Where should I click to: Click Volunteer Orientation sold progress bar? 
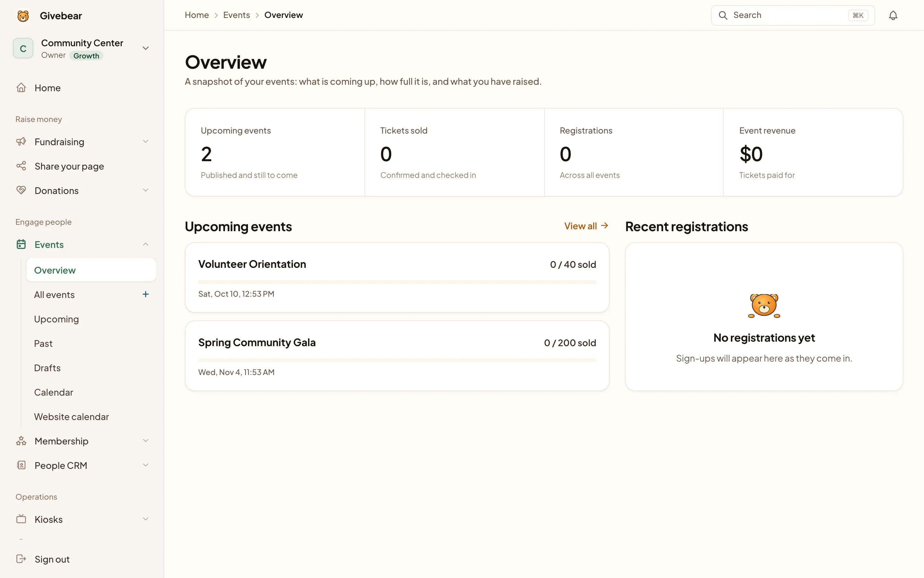(397, 282)
